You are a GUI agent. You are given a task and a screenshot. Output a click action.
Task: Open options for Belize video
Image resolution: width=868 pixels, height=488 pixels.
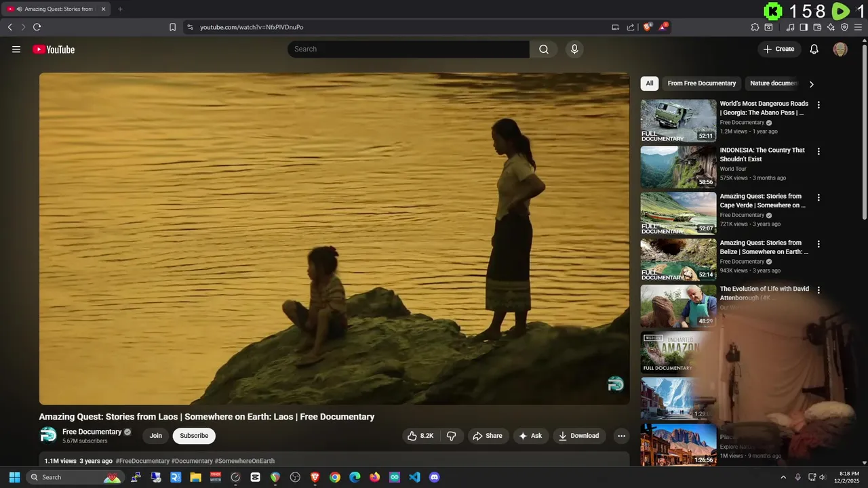818,244
